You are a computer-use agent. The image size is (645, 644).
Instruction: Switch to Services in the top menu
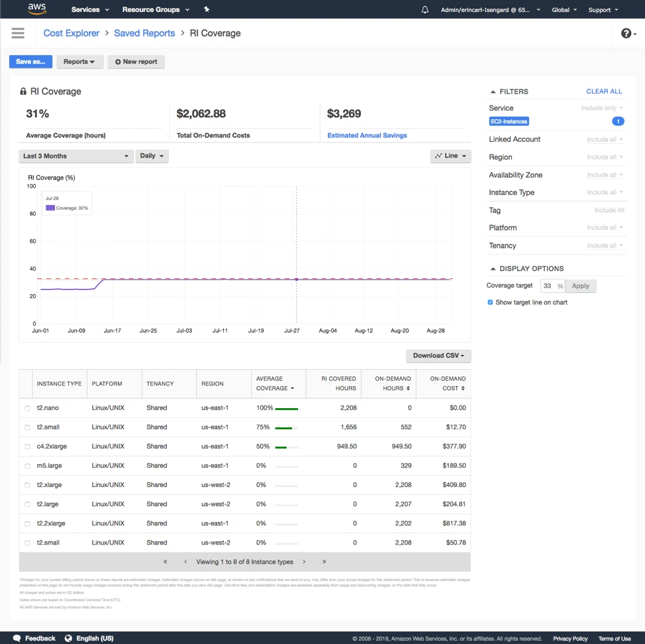pos(85,9)
